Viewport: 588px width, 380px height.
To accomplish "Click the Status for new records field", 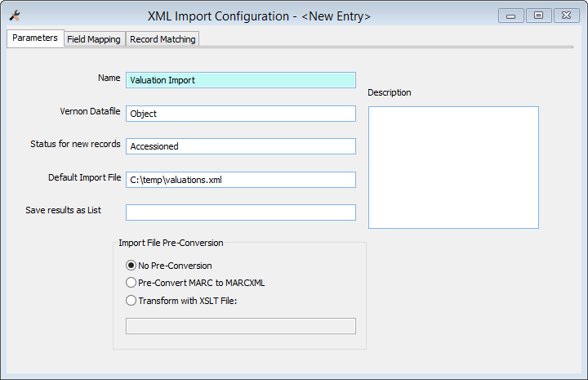I will tap(241, 146).
